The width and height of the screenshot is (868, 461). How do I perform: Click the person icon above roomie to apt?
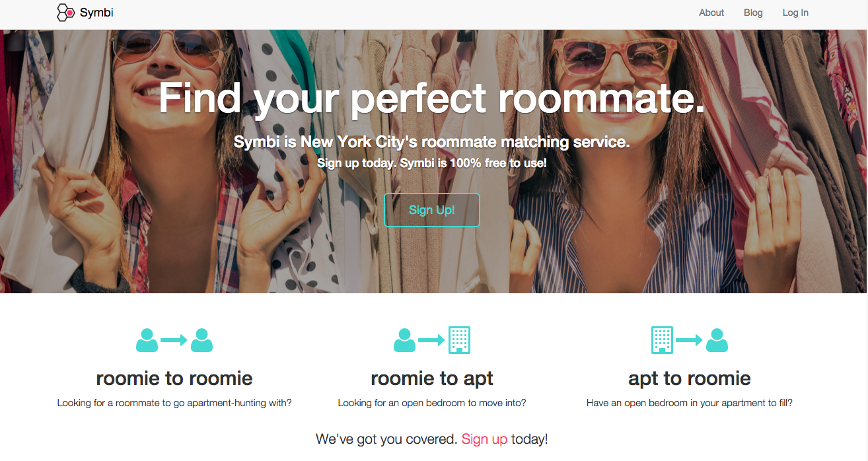pyautogui.click(x=404, y=340)
